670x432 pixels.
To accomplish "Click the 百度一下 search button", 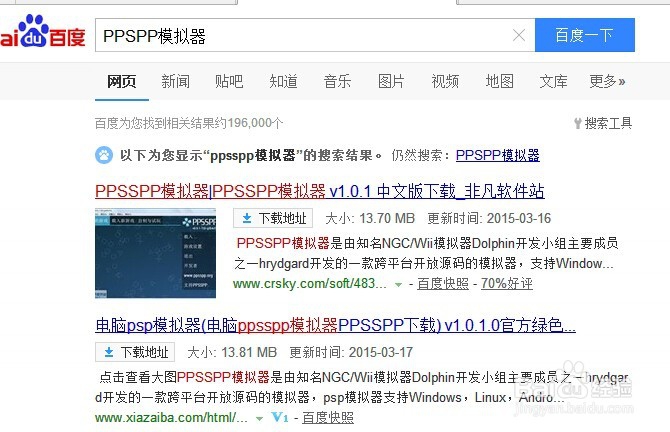I will tap(585, 35).
